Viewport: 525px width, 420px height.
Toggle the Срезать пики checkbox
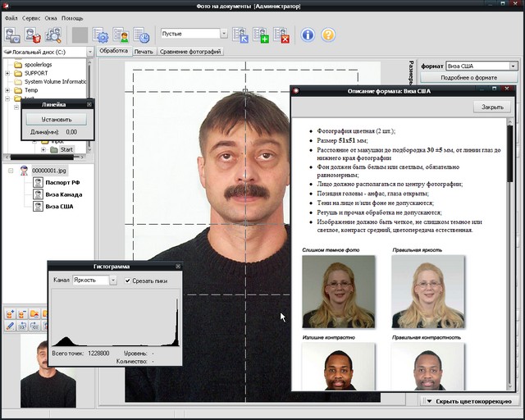tap(128, 281)
